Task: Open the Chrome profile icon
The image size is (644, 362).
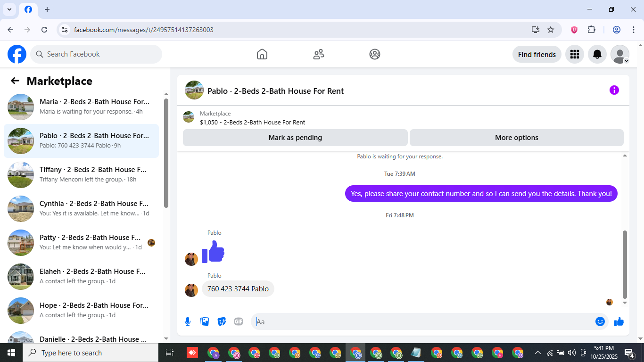Action: (617, 30)
